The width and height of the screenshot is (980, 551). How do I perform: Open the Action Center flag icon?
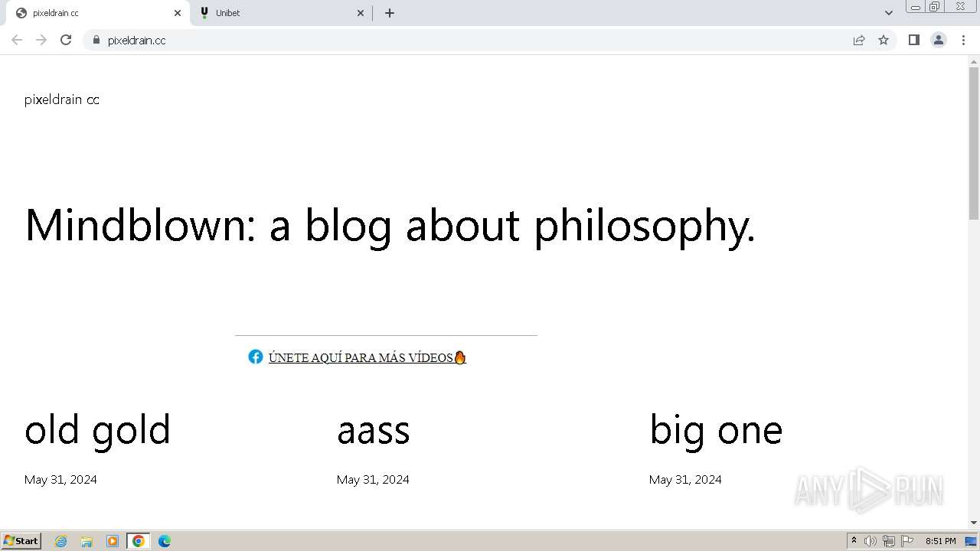907,541
